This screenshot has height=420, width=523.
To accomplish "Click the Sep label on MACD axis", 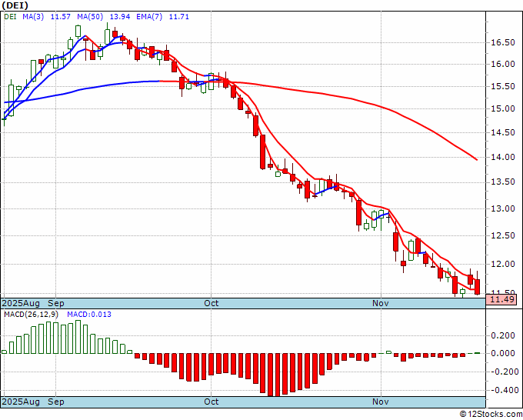I will [56, 402].
